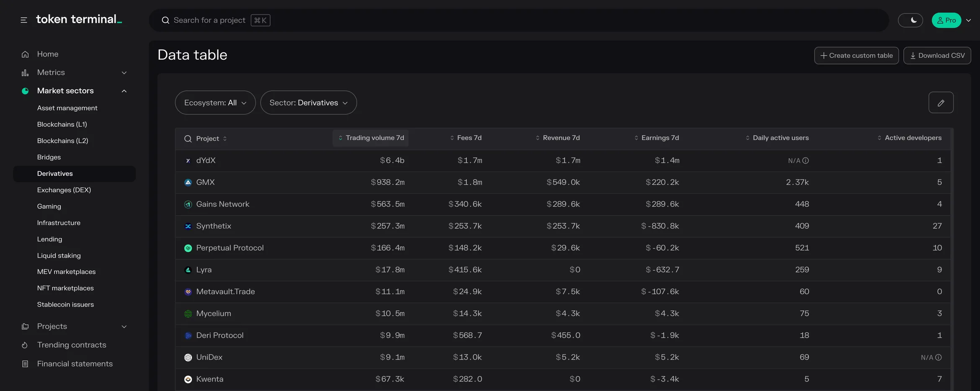This screenshot has height=391, width=980.
Task: Click the Projects folder icon
Action: [x=25, y=327]
